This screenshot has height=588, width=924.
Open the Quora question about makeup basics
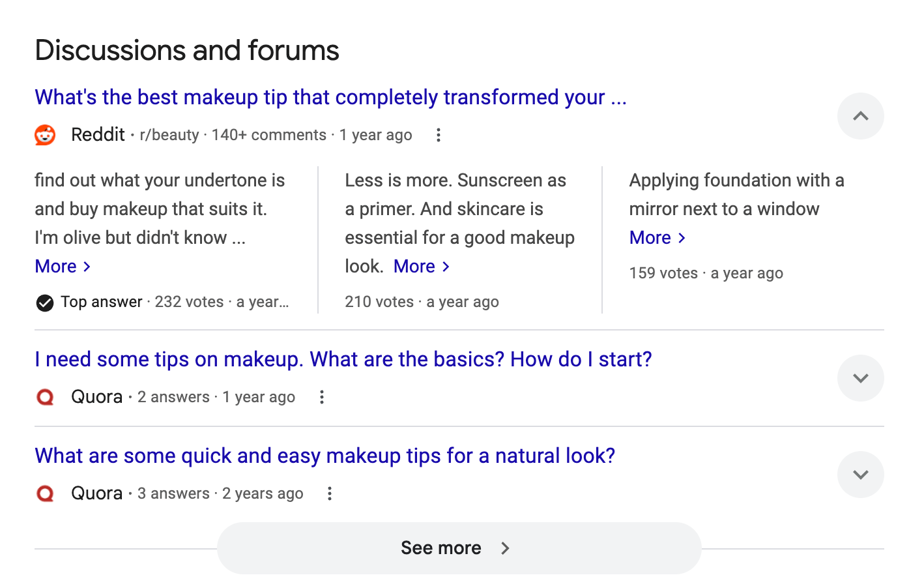(343, 359)
